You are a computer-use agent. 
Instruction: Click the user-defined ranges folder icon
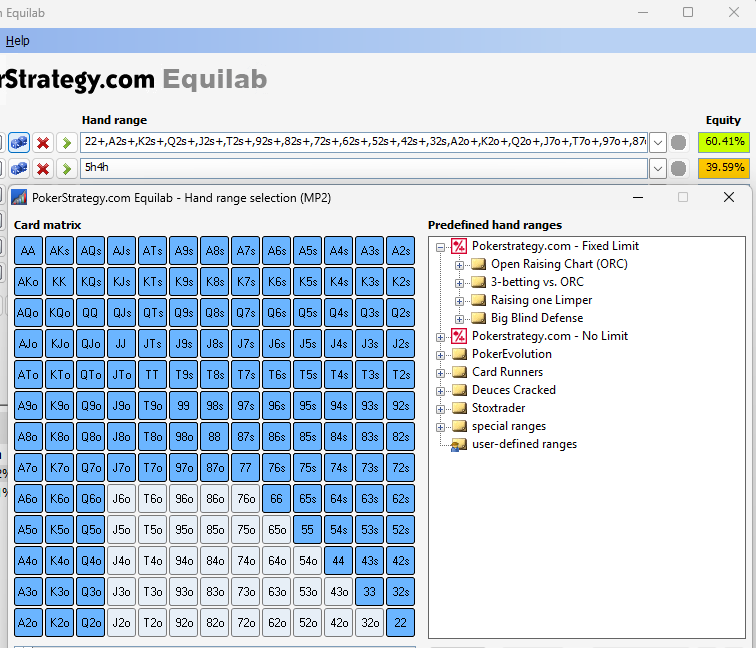(x=459, y=445)
